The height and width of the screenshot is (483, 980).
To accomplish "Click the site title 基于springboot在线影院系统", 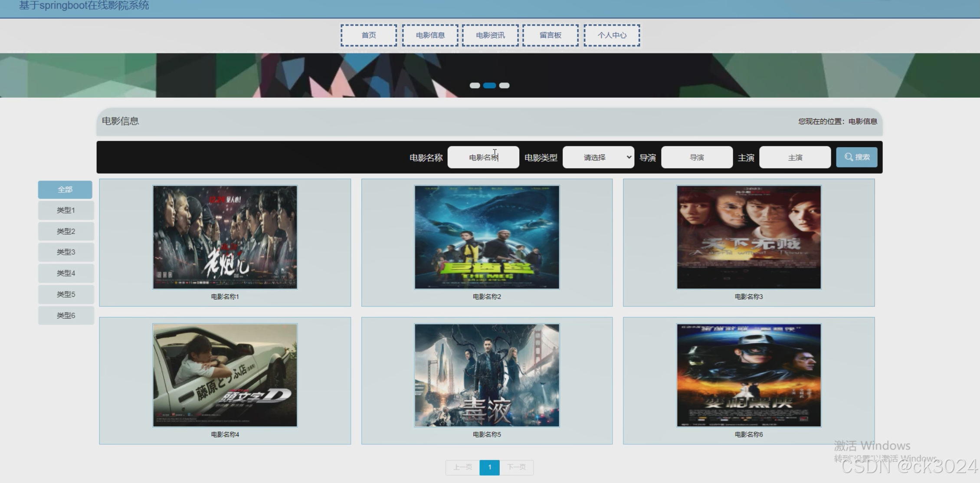I will pos(84,5).
